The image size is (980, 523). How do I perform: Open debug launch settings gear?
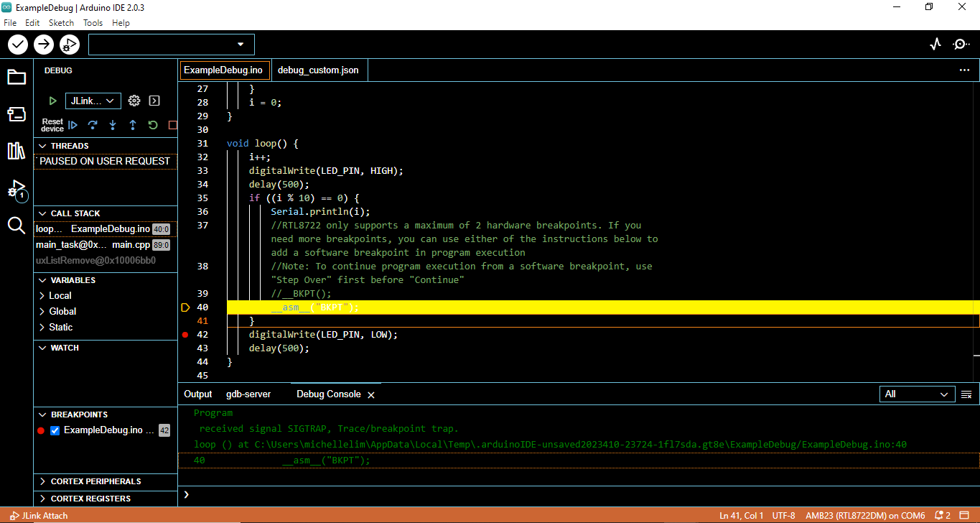pyautogui.click(x=134, y=101)
